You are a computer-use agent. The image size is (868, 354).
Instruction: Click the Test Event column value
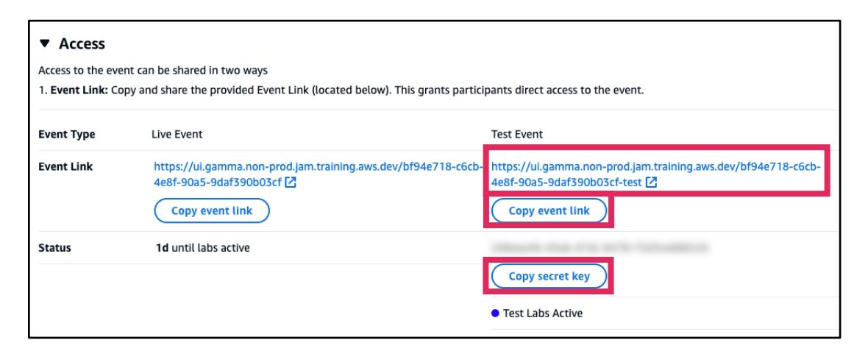516,134
